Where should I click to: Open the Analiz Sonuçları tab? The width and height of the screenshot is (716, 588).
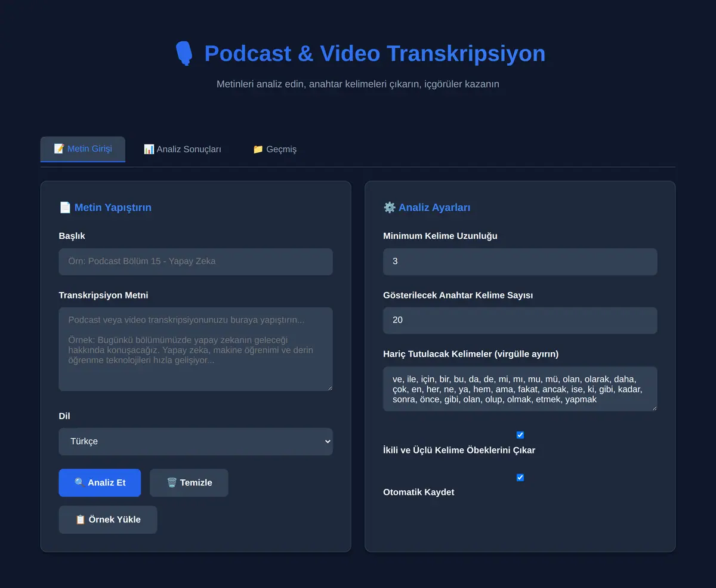[183, 149]
